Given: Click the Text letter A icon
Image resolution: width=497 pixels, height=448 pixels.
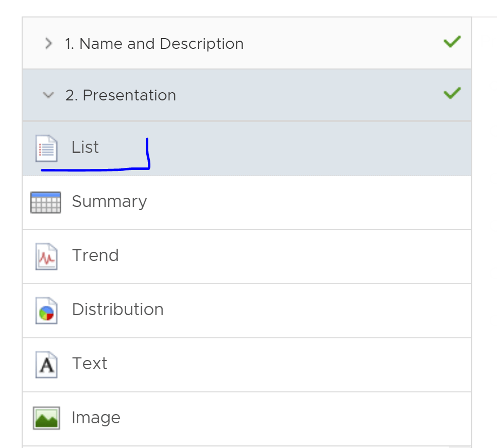Looking at the screenshot, I should click(46, 365).
